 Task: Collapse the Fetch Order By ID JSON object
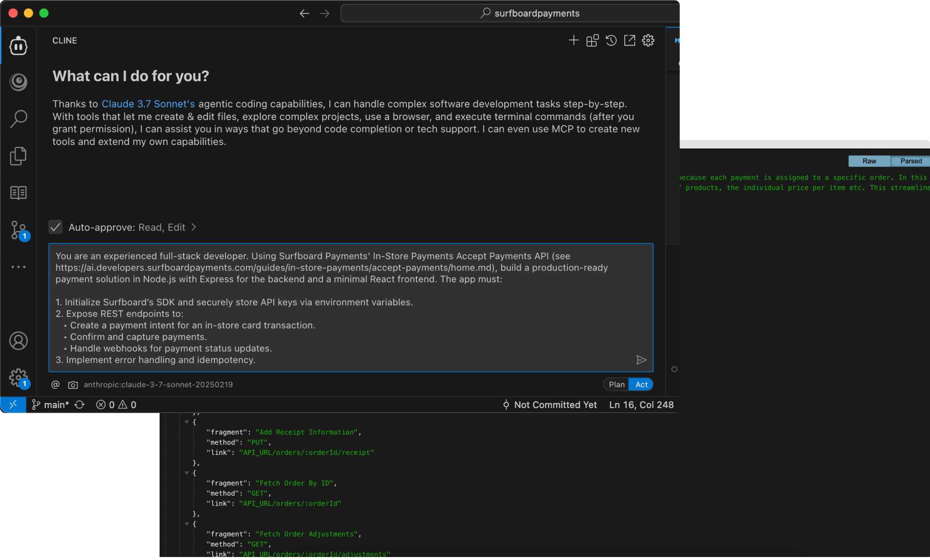pos(187,473)
